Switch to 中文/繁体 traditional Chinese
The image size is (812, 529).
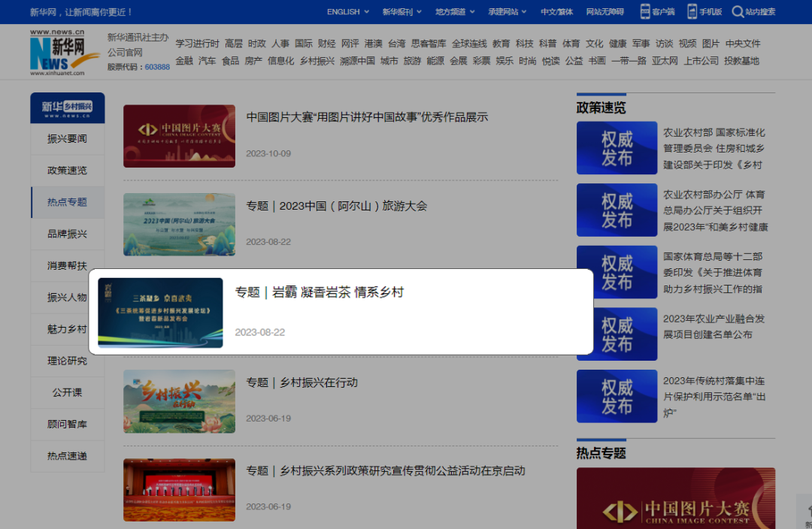point(556,11)
